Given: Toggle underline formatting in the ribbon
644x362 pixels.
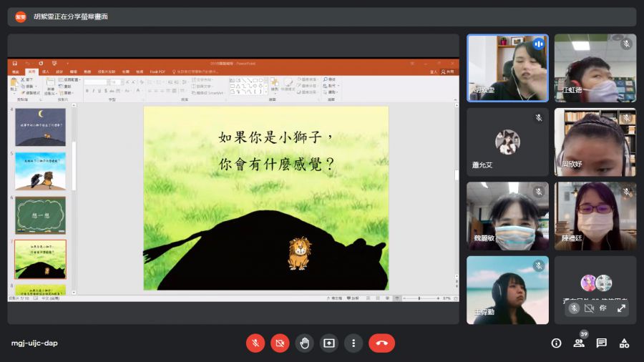Looking at the screenshot, I should (x=99, y=91).
